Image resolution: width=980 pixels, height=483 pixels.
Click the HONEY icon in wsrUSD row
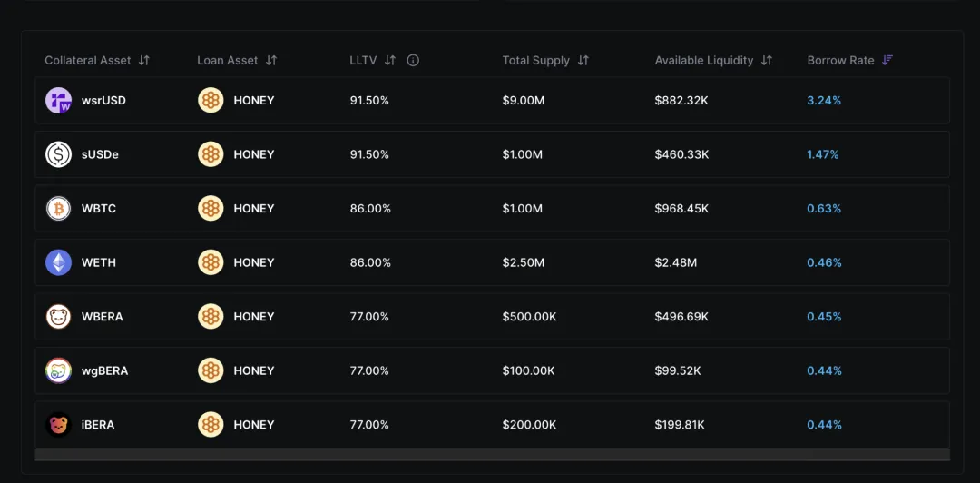[x=211, y=101]
